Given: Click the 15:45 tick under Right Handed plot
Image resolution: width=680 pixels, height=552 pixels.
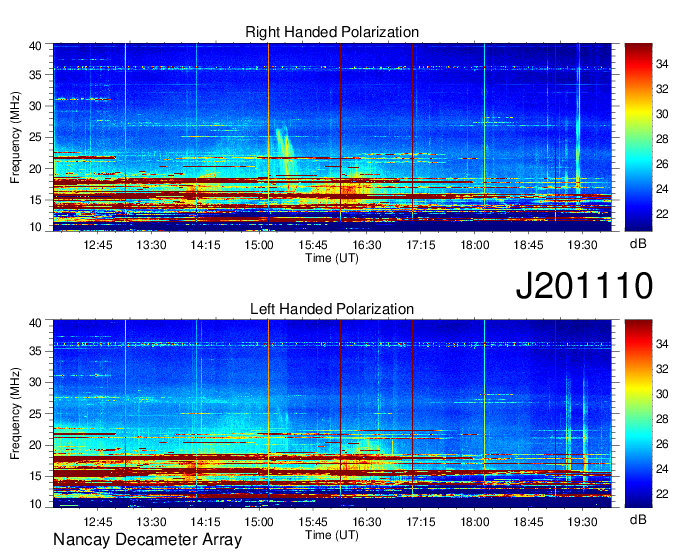Looking at the screenshot, I should tap(313, 245).
